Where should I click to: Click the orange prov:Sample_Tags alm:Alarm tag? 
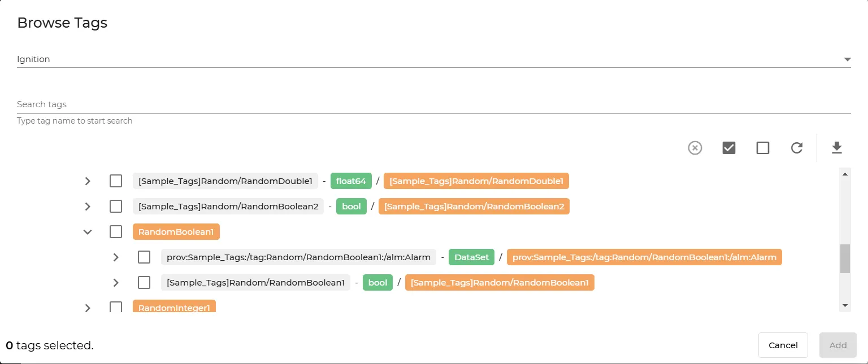click(x=644, y=257)
